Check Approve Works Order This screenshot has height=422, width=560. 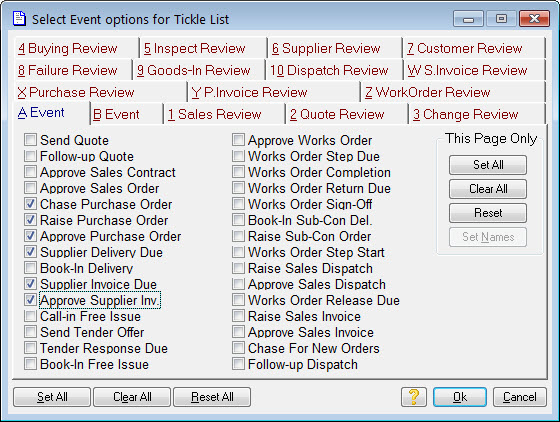[238, 140]
